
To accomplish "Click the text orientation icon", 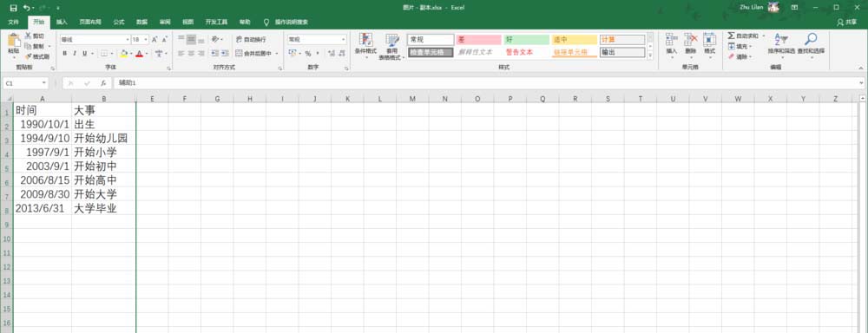I will pos(215,40).
